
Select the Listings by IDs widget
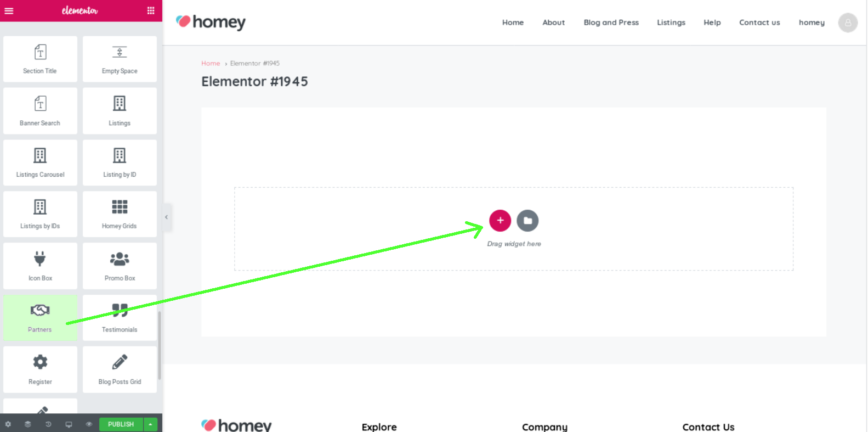(x=40, y=214)
